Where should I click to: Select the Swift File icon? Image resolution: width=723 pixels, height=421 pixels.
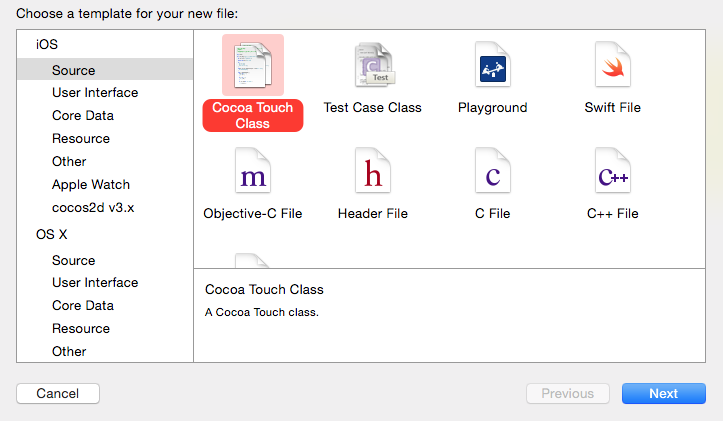click(613, 65)
